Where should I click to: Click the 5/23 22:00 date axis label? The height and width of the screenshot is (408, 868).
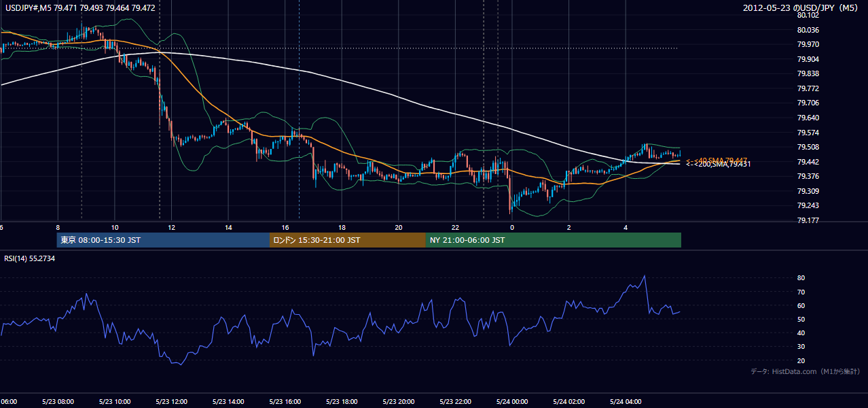coord(456,402)
